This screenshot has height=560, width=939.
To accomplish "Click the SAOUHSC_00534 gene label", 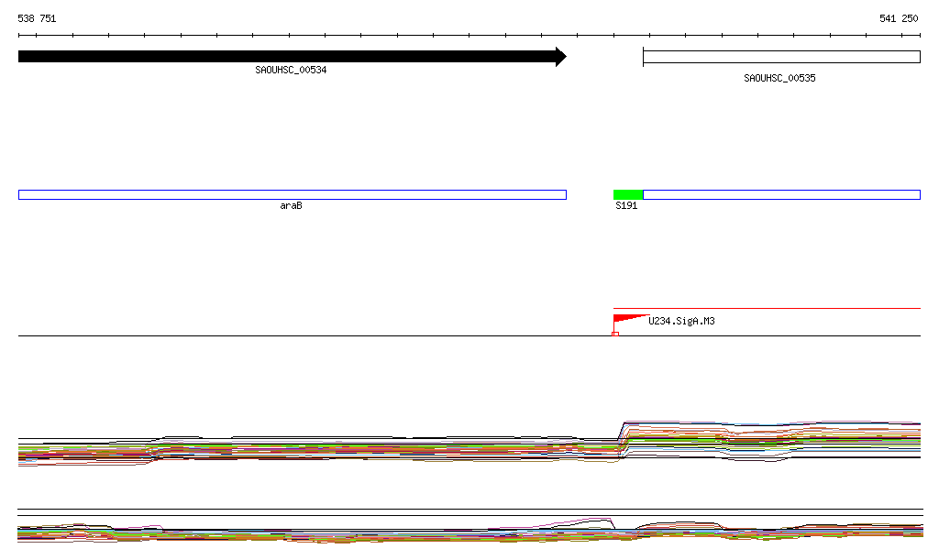I will (291, 70).
